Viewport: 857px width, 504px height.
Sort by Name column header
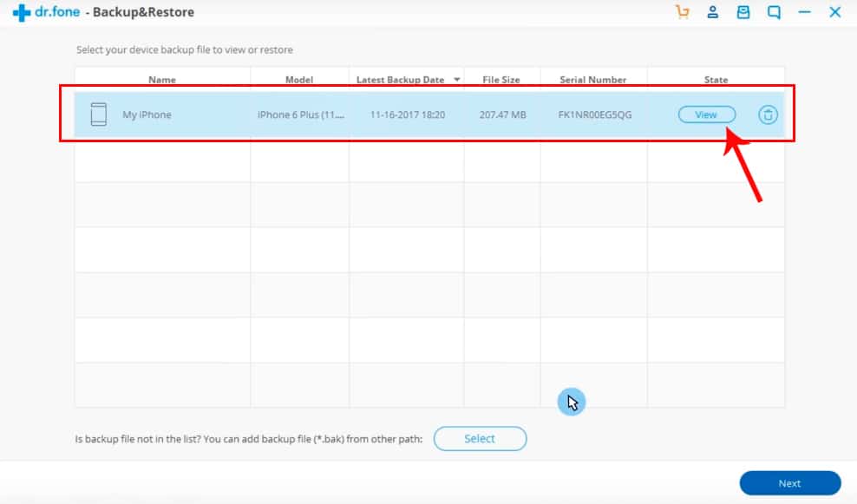pos(162,80)
